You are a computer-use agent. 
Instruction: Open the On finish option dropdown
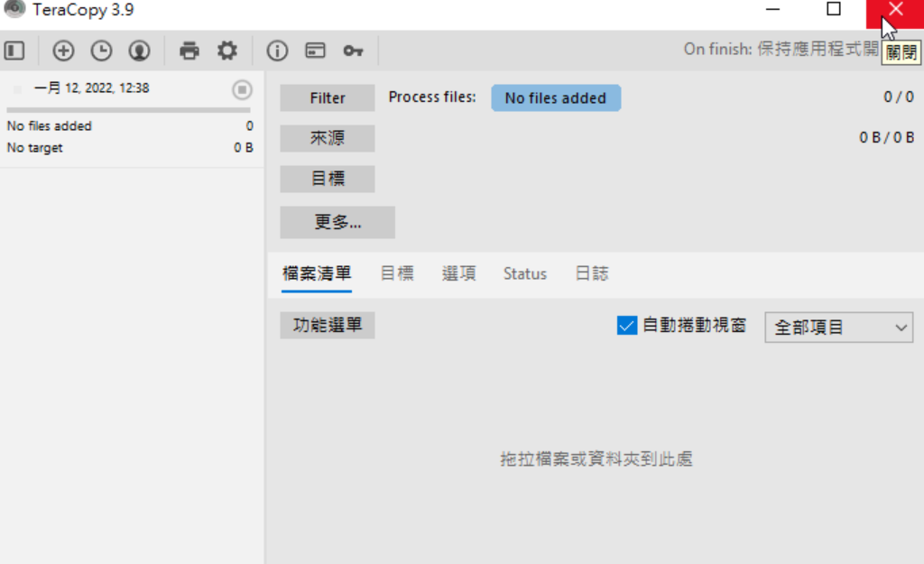point(781,49)
